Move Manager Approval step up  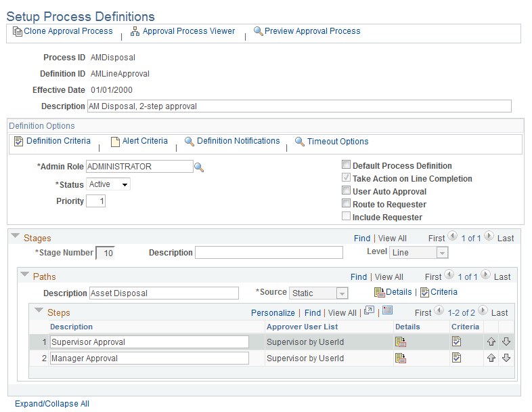pos(491,358)
